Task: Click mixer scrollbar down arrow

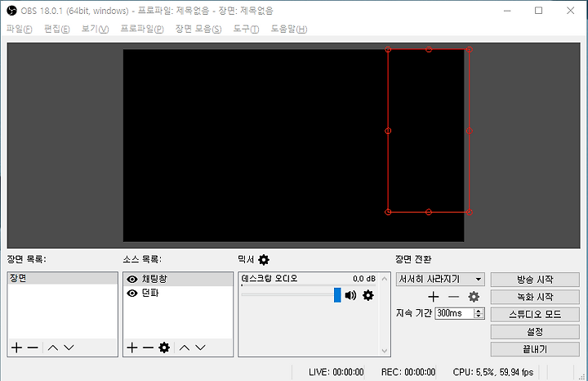Action: tap(385, 351)
